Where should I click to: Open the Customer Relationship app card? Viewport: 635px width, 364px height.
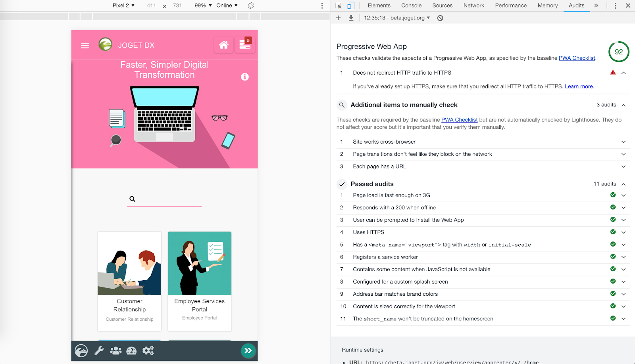coord(129,281)
